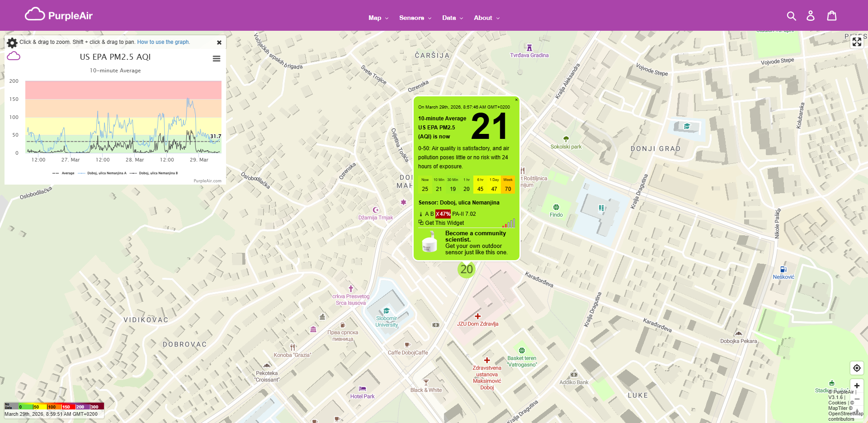Switch to the Week averaging tab

508,185
